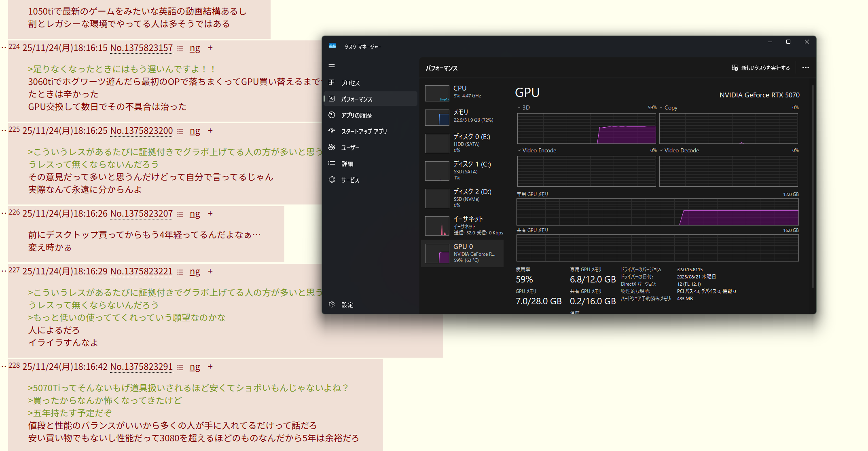
Task: Open the サービス puzzle icon
Action: click(x=332, y=179)
